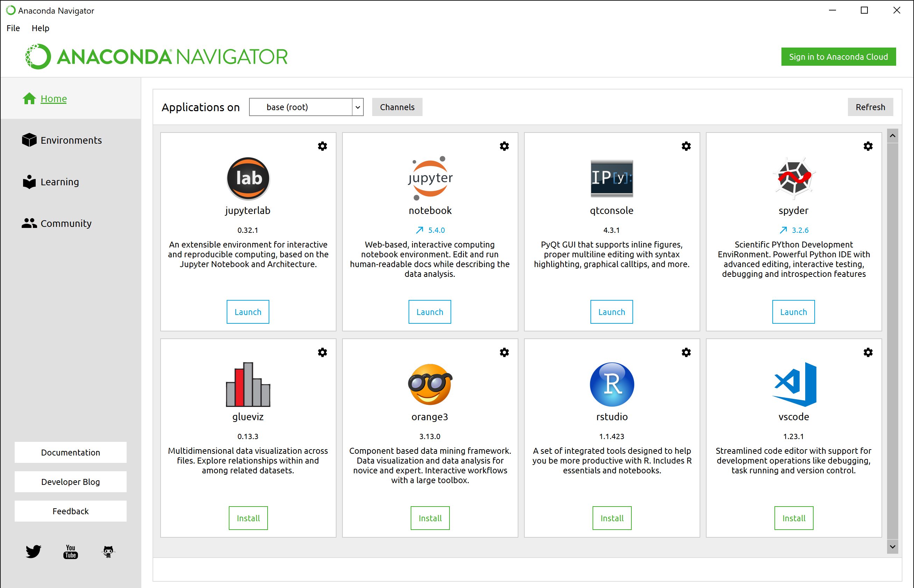Click the Home house icon
914x588 pixels.
click(29, 99)
